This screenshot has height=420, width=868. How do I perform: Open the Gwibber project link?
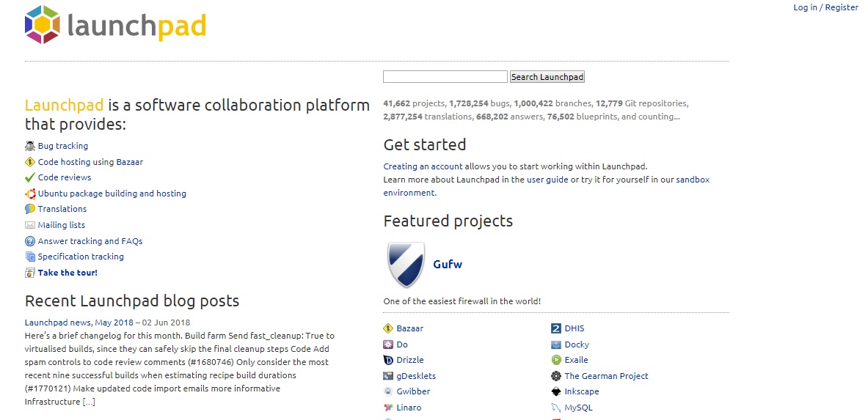[413, 391]
